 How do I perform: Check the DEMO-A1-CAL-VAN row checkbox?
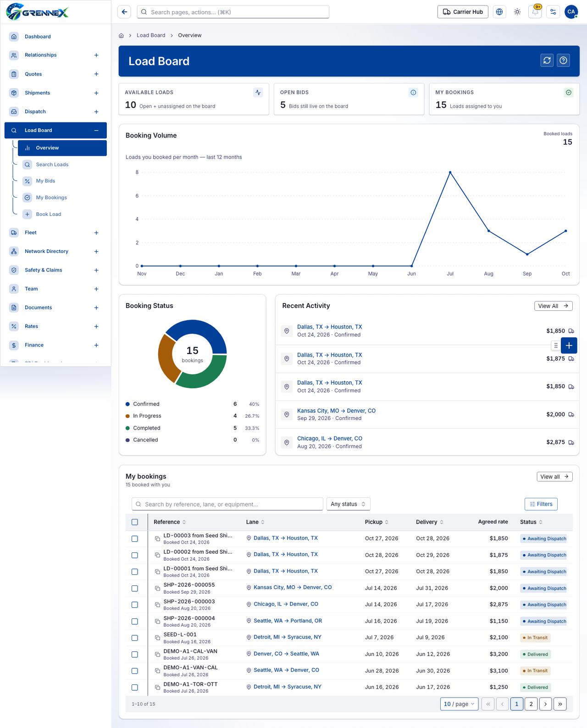click(x=135, y=654)
